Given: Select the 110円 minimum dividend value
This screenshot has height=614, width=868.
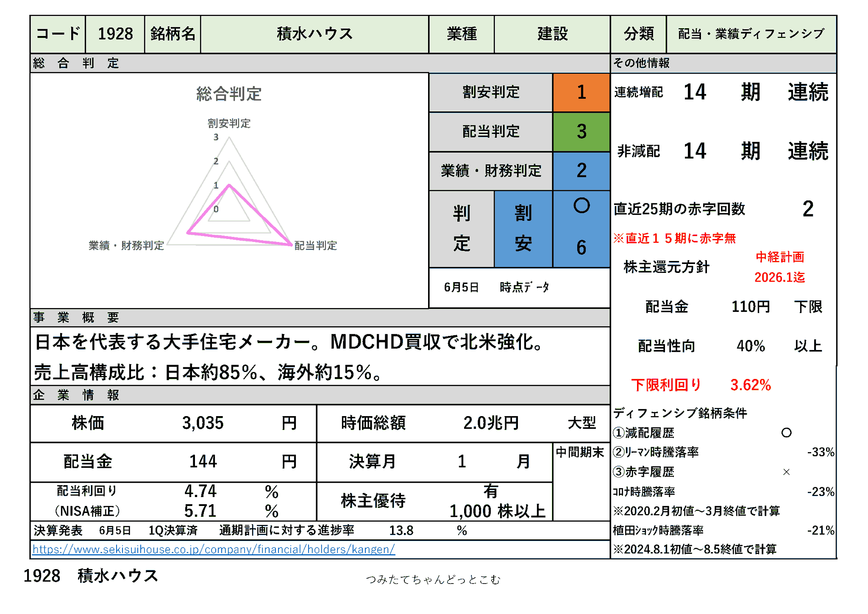Looking at the screenshot, I should pos(750,306).
